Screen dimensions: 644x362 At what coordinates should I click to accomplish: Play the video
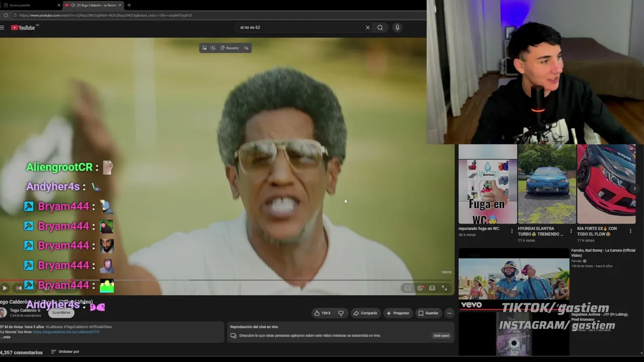pos(5,288)
